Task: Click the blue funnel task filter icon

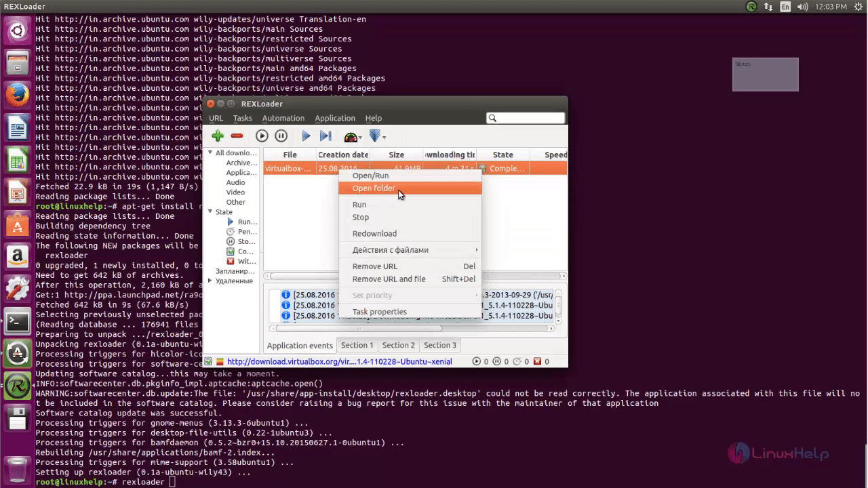Action: coord(374,136)
